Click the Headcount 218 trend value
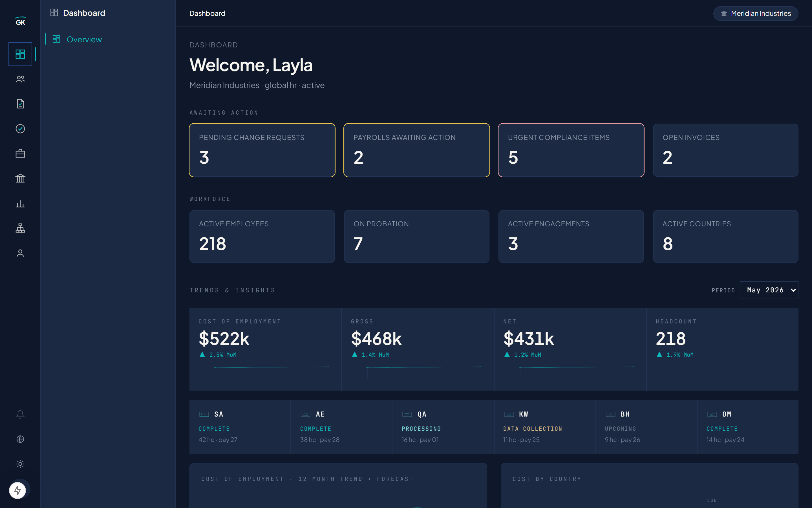This screenshot has height=508, width=812. [x=671, y=338]
